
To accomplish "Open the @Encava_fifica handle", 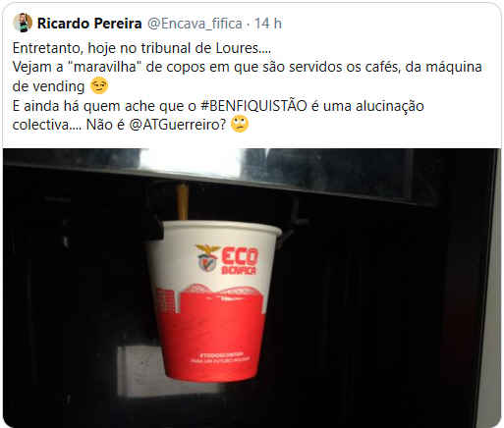I will pos(195,24).
